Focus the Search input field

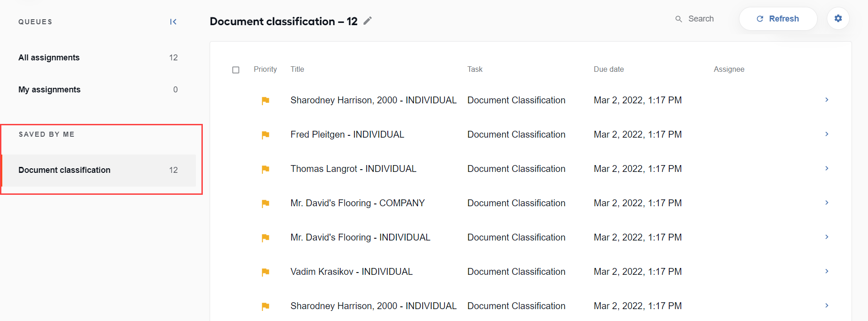click(x=701, y=19)
